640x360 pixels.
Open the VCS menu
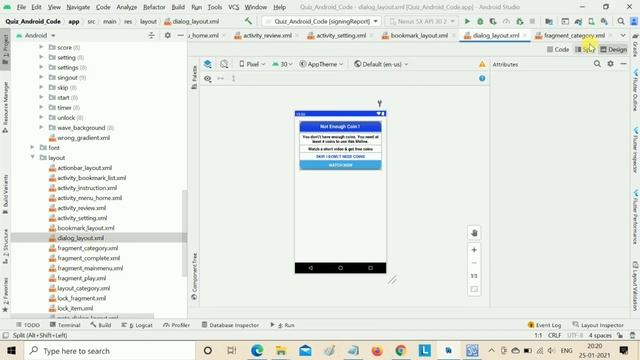[x=233, y=7]
